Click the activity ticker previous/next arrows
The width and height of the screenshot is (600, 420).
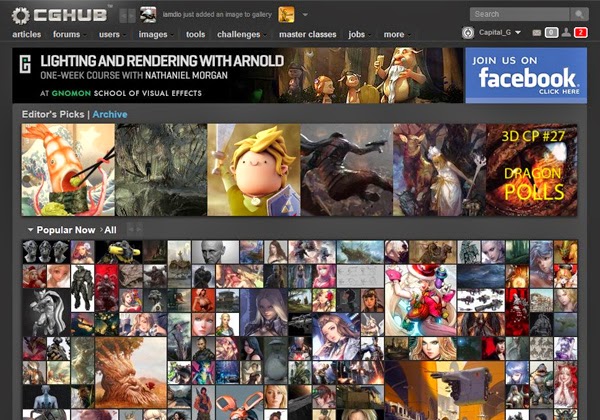point(128,16)
